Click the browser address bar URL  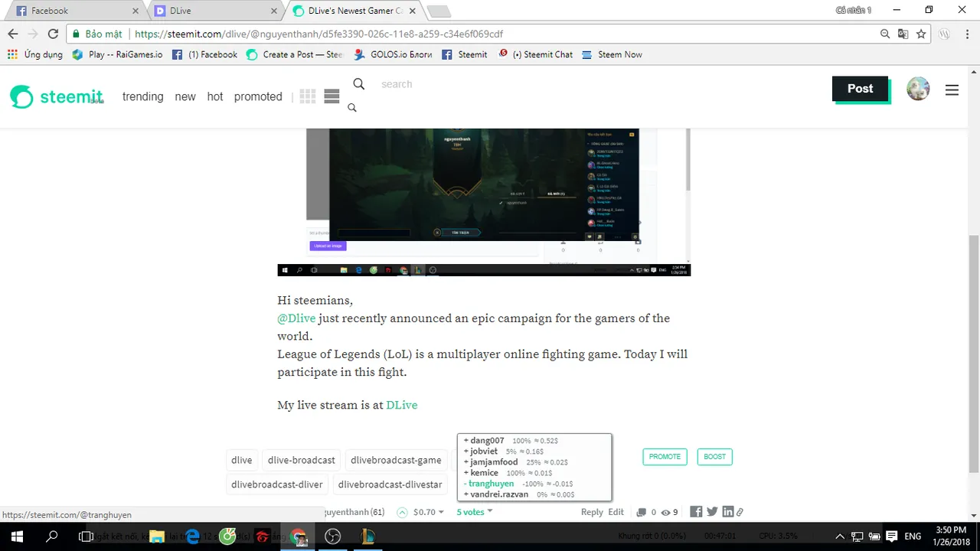click(x=318, y=34)
